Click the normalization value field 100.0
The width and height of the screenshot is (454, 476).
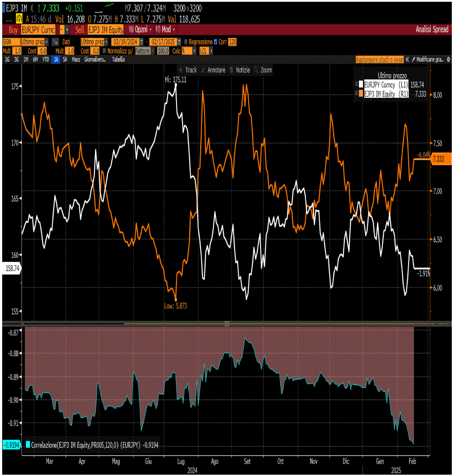click(x=163, y=51)
